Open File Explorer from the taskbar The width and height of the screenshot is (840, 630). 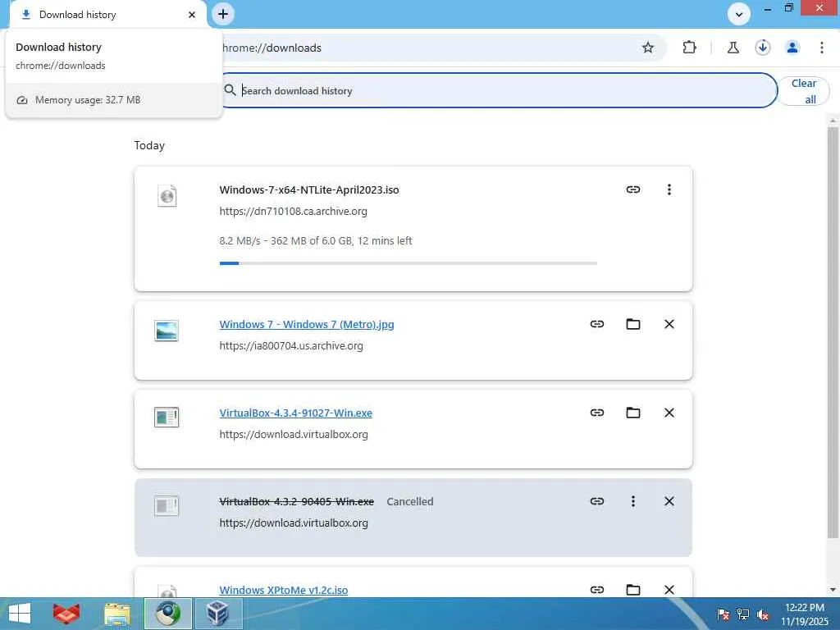[117, 614]
